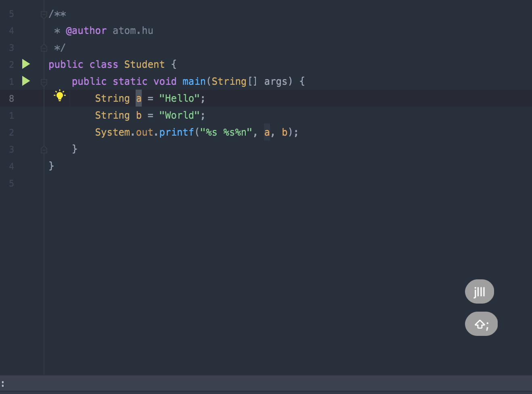Run the Student class using green play arrow
The image size is (532, 394).
26,64
